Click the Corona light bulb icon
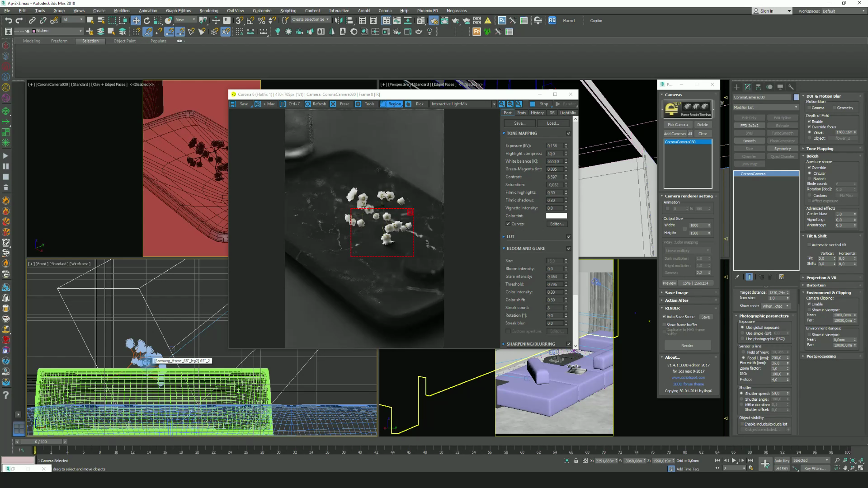Screen dimensions: 868x488 (x=278, y=32)
